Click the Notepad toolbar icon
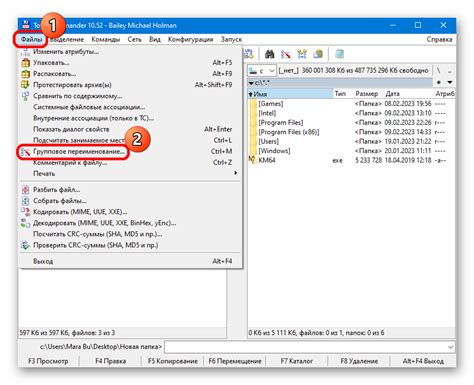 [x=340, y=54]
